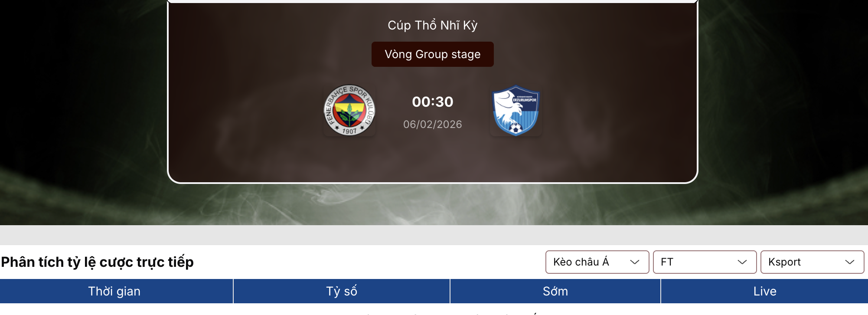Image resolution: width=868 pixels, height=315 pixels.
Task: Click the chevron arrow beside Kèo châu Á
Action: (x=634, y=262)
